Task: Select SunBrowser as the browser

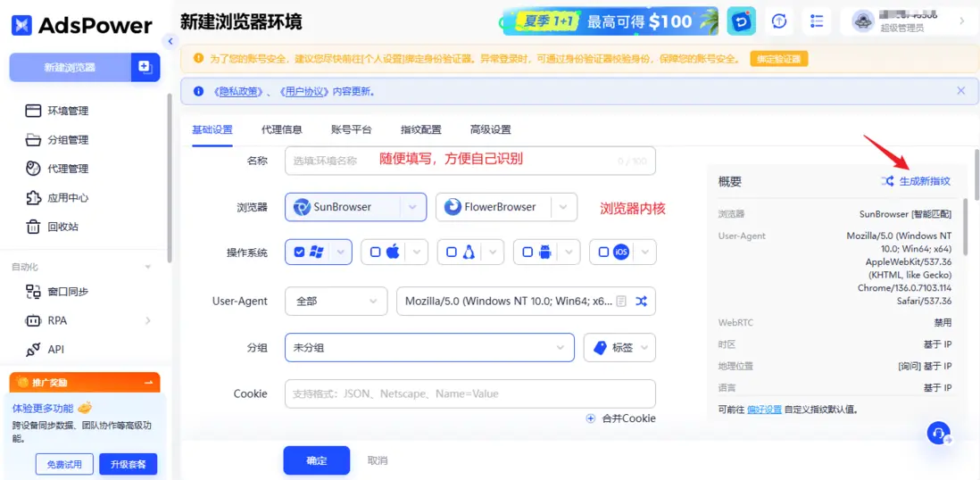Action: (x=343, y=207)
